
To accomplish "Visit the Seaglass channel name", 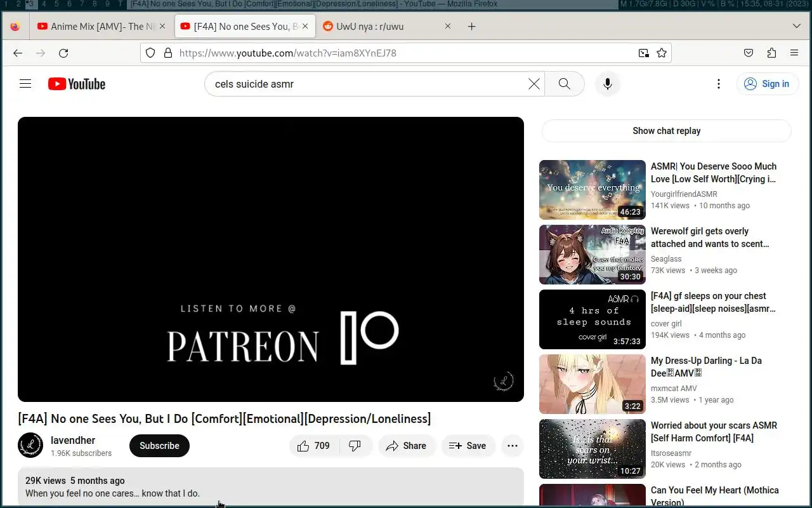I will (x=666, y=259).
